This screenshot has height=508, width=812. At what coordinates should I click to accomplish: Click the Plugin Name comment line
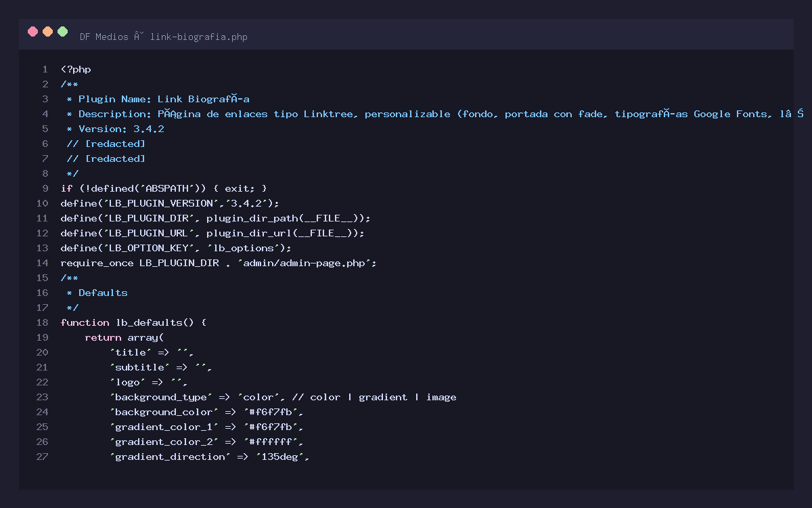point(164,99)
